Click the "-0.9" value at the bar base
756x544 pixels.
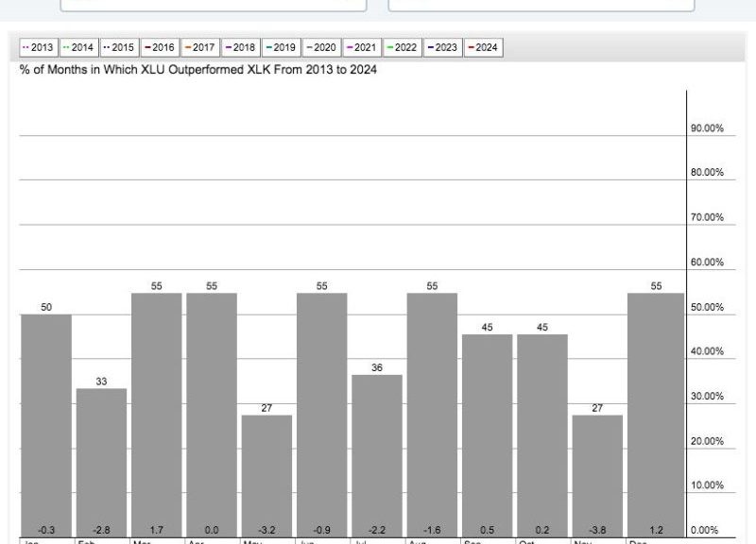[x=322, y=531]
